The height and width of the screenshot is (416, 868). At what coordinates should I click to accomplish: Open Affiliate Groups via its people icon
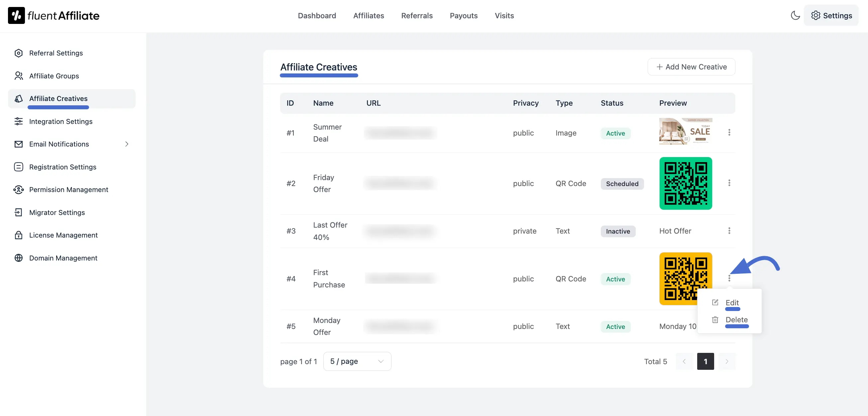(19, 76)
